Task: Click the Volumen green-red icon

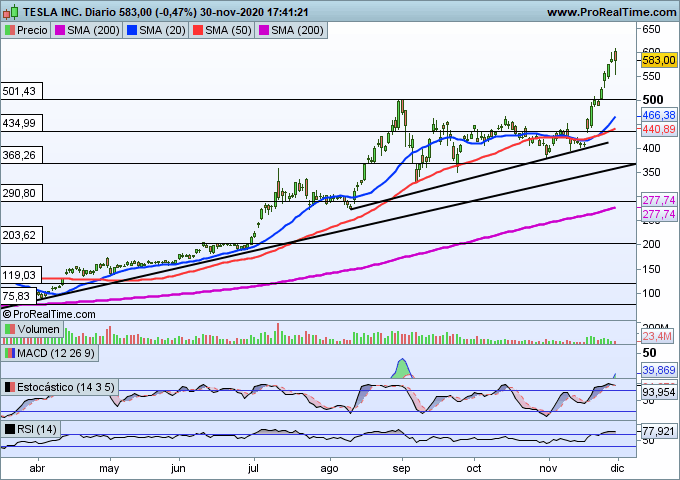Action: pos(10,329)
